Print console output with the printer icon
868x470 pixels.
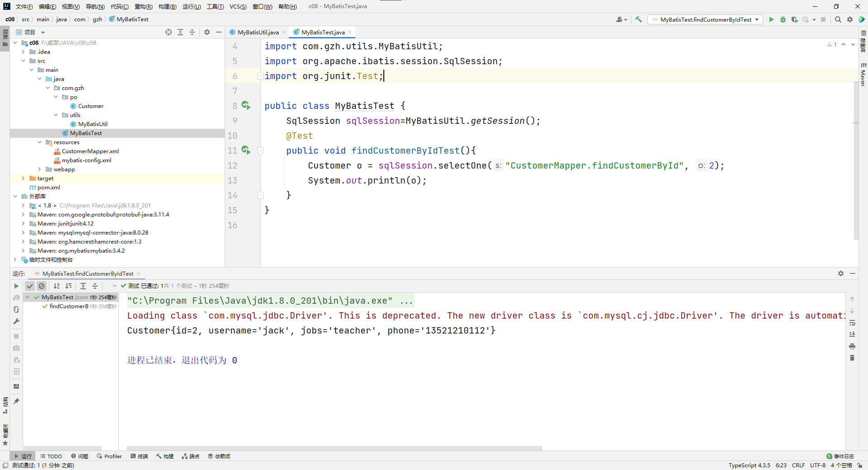(x=852, y=346)
